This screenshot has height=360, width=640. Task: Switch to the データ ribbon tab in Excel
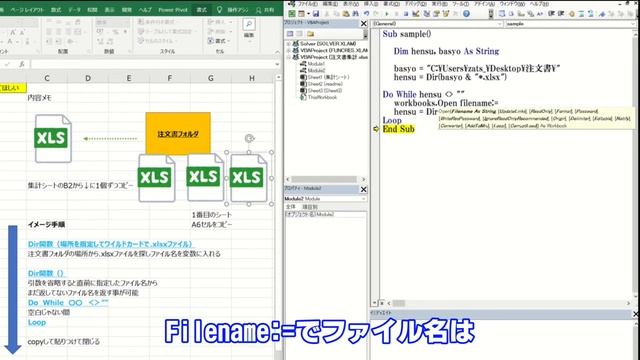pyautogui.click(x=74, y=9)
